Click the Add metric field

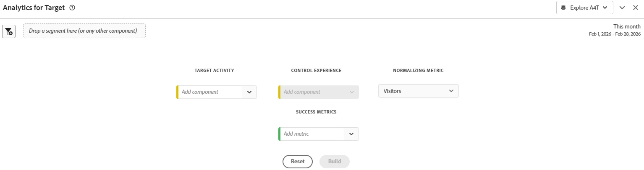point(312,134)
